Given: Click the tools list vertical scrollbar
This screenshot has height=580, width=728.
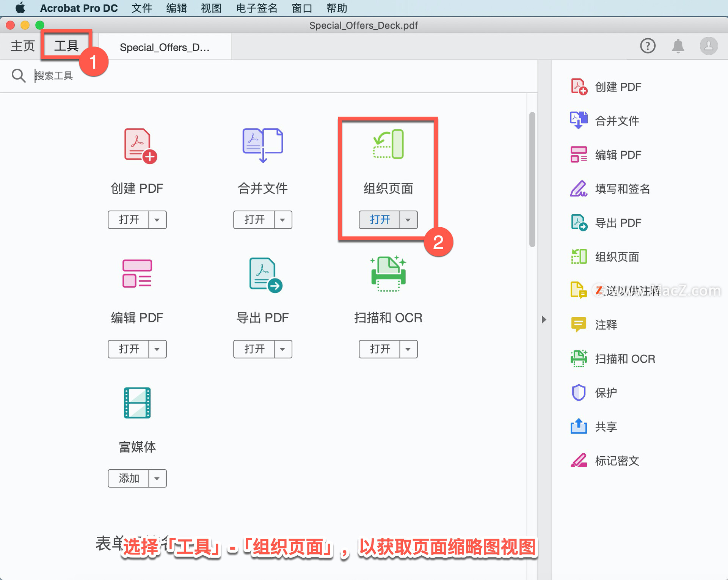Looking at the screenshot, I should point(532,179).
